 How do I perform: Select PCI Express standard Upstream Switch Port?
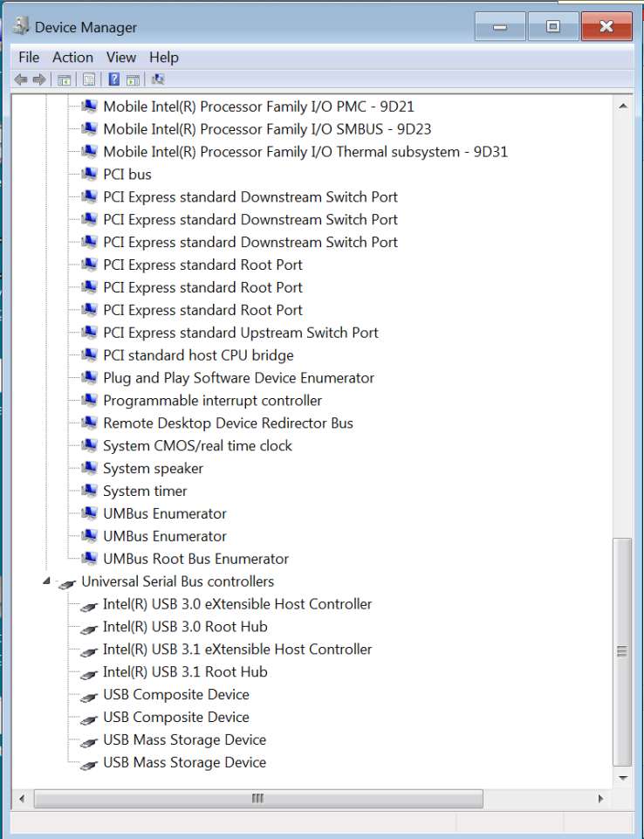[x=241, y=333]
